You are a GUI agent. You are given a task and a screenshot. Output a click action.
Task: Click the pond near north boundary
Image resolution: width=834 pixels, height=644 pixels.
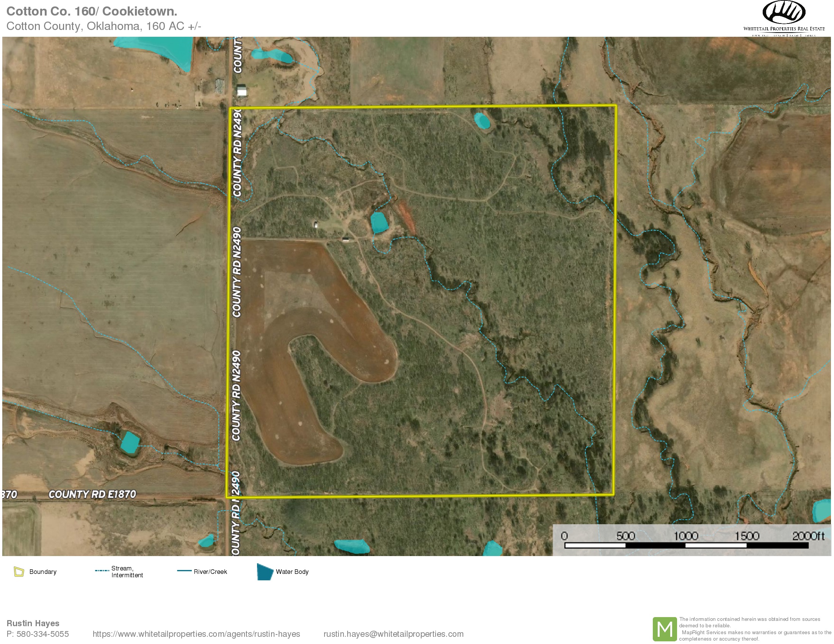(x=482, y=121)
